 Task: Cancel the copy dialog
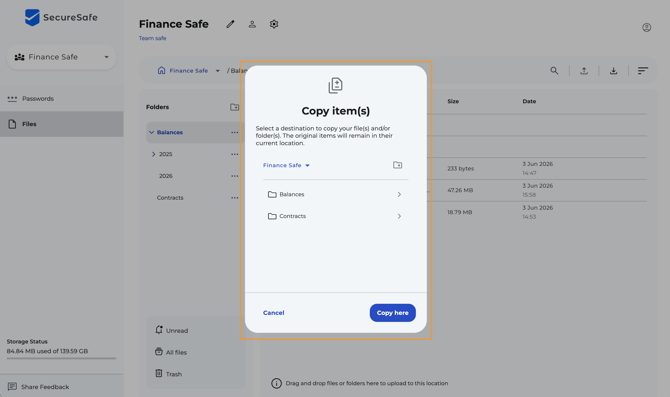click(x=273, y=313)
